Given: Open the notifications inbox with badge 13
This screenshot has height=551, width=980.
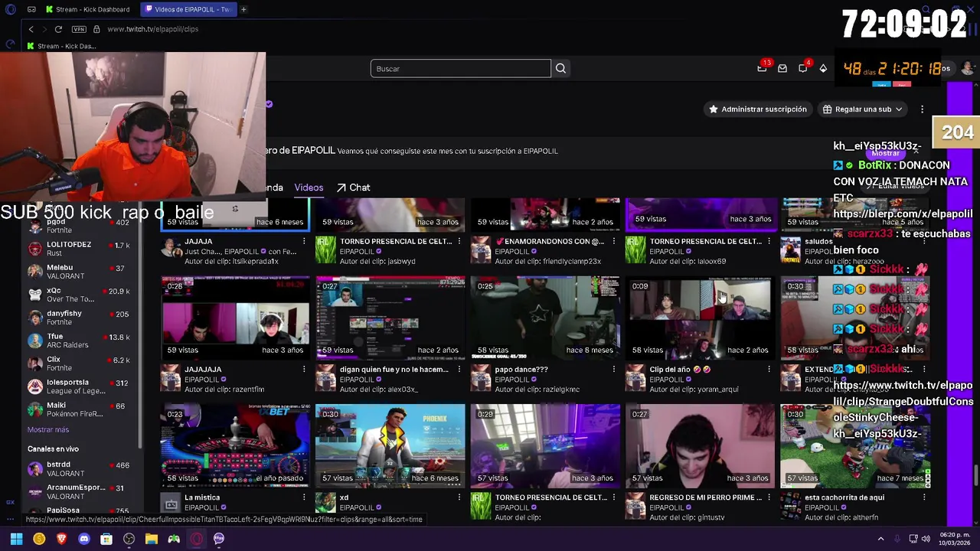Looking at the screenshot, I should (762, 69).
